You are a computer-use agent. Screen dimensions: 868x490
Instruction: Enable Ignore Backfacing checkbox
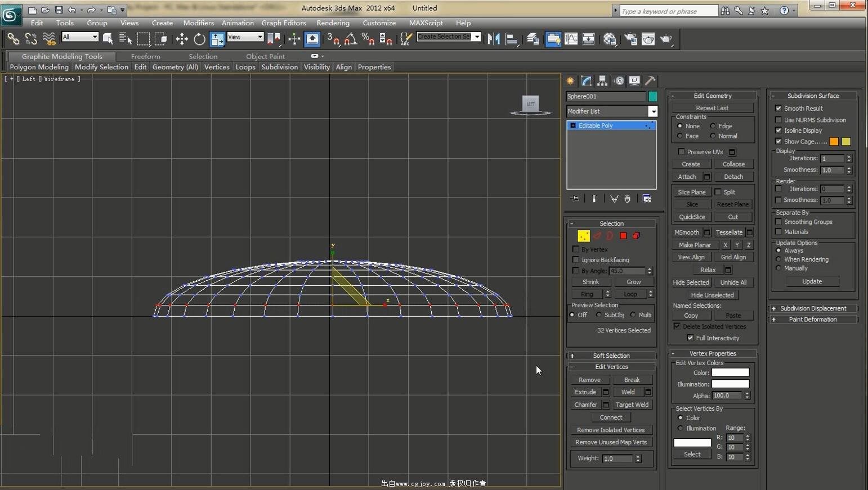(x=575, y=260)
